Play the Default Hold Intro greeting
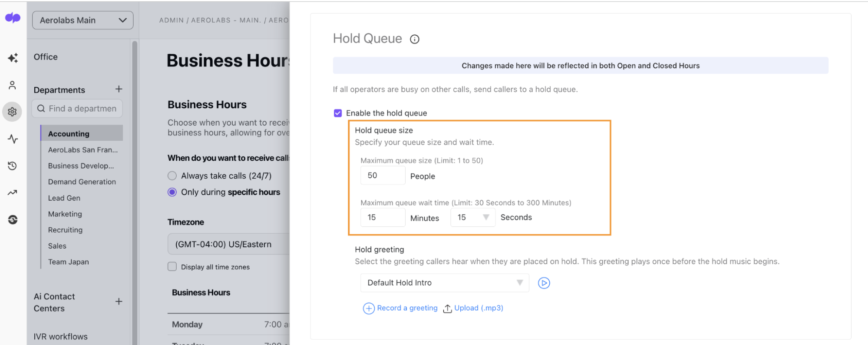The width and height of the screenshot is (868, 345). [544, 283]
